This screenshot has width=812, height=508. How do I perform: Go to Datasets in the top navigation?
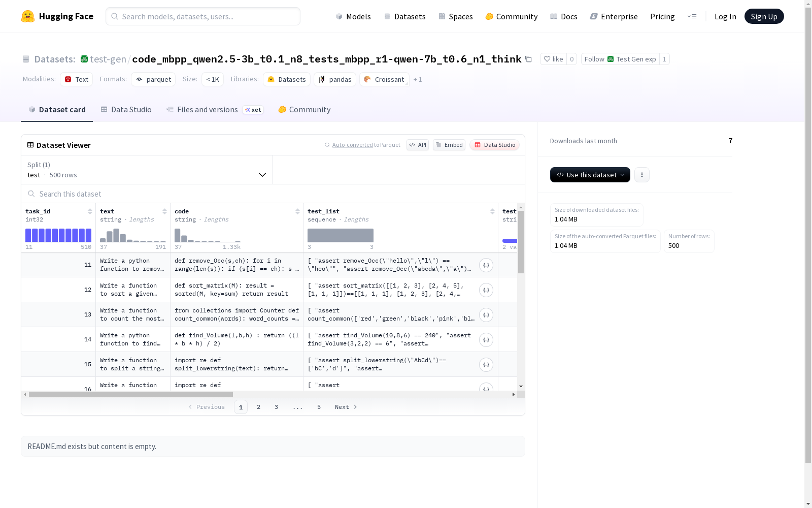404,16
